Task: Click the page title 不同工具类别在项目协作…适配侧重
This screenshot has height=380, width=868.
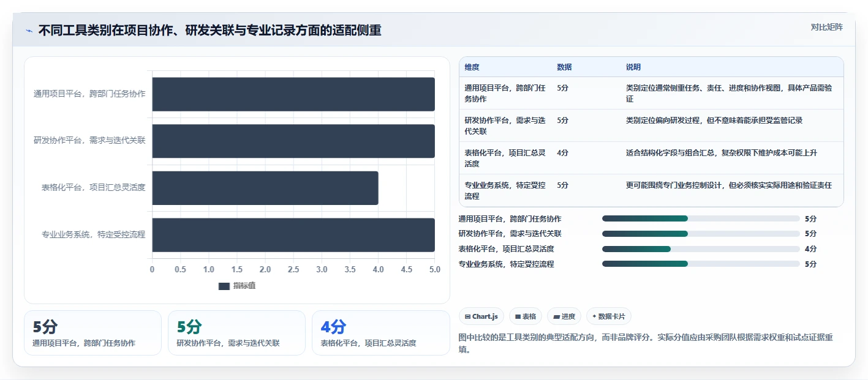Action: pyautogui.click(x=209, y=30)
